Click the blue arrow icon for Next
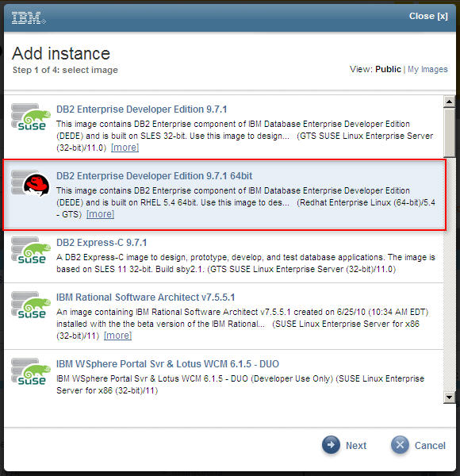460x476 pixels. pyautogui.click(x=331, y=445)
